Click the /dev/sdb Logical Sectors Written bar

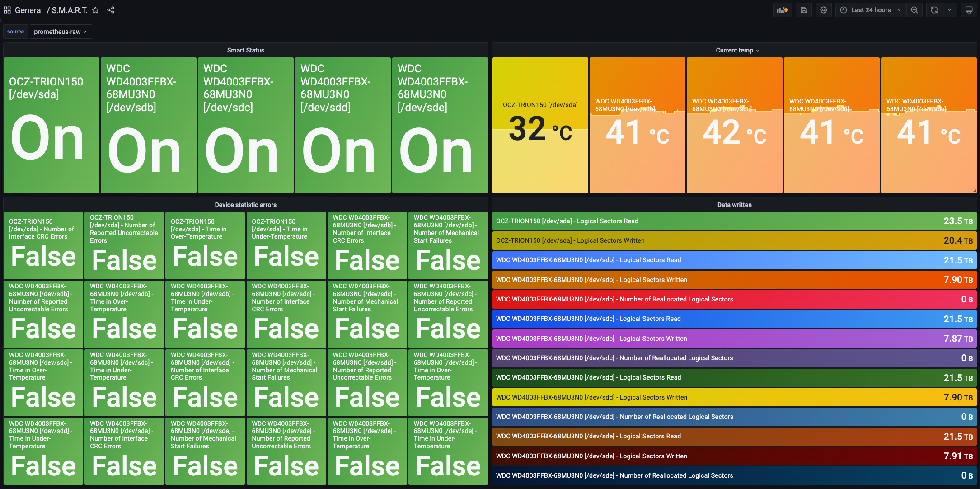[x=734, y=280]
